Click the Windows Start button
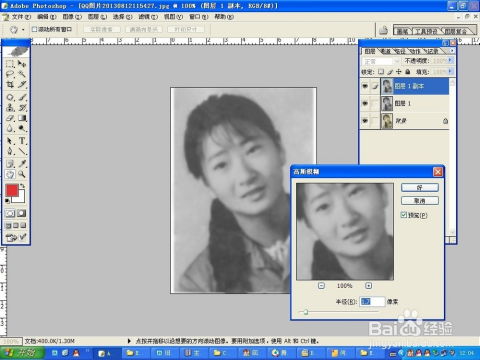Screen dimensions: 480x360 tap(22, 353)
